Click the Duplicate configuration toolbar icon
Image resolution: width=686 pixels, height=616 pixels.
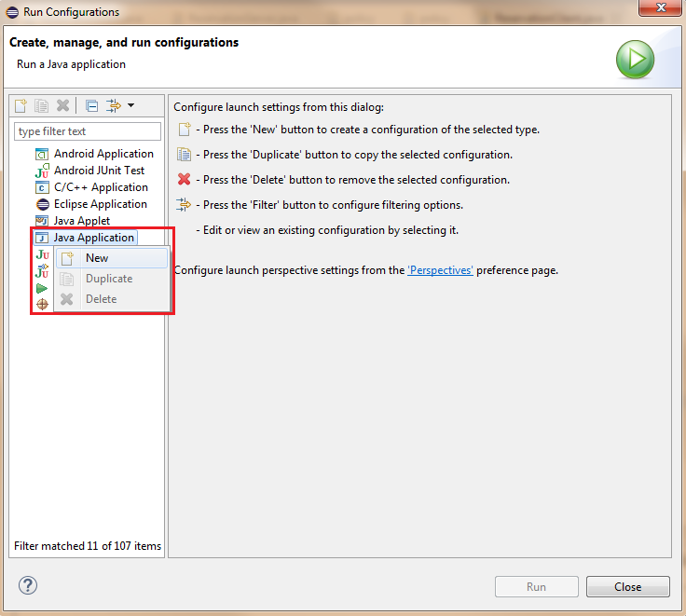click(42, 105)
